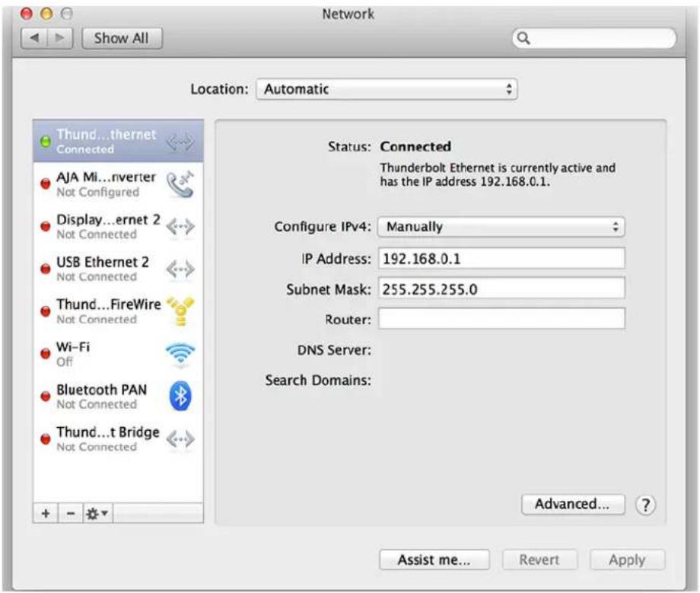Click the Search Domains label
This screenshot has height=593, width=700.
click(318, 380)
